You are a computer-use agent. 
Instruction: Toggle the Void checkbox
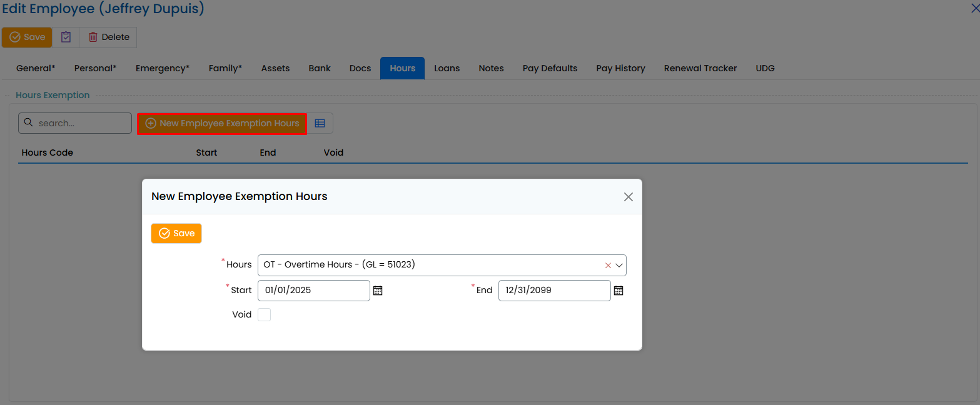265,315
